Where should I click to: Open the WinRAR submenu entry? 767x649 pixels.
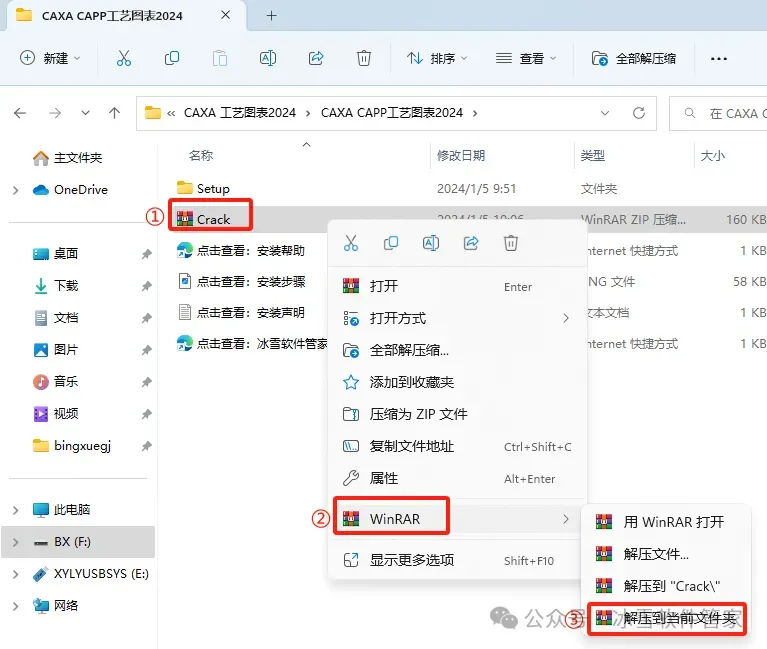pyautogui.click(x=457, y=519)
